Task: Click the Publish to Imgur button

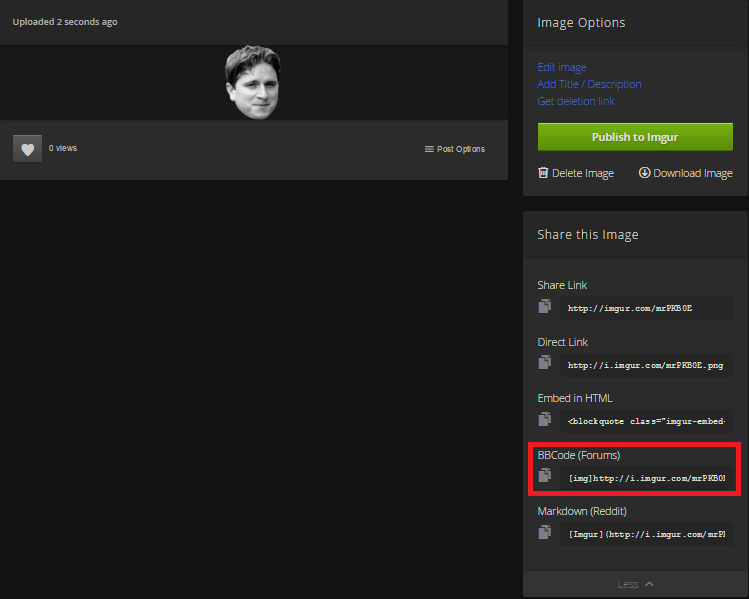Action: tap(635, 137)
